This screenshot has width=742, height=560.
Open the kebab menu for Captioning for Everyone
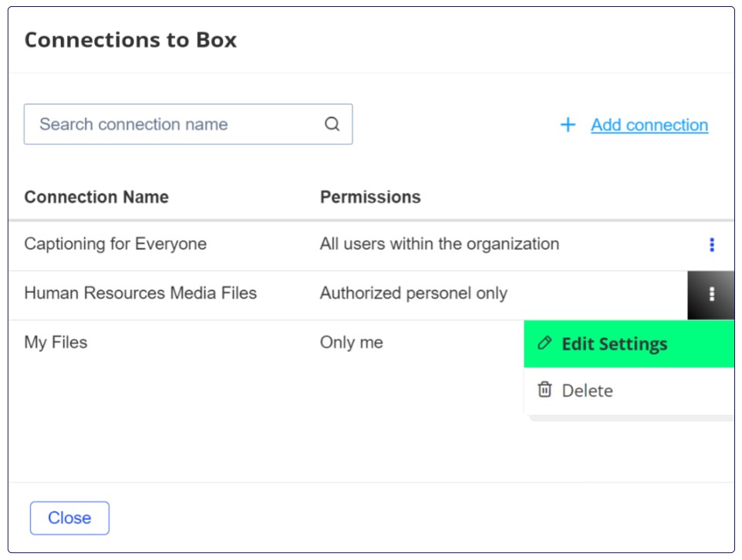[x=710, y=245]
